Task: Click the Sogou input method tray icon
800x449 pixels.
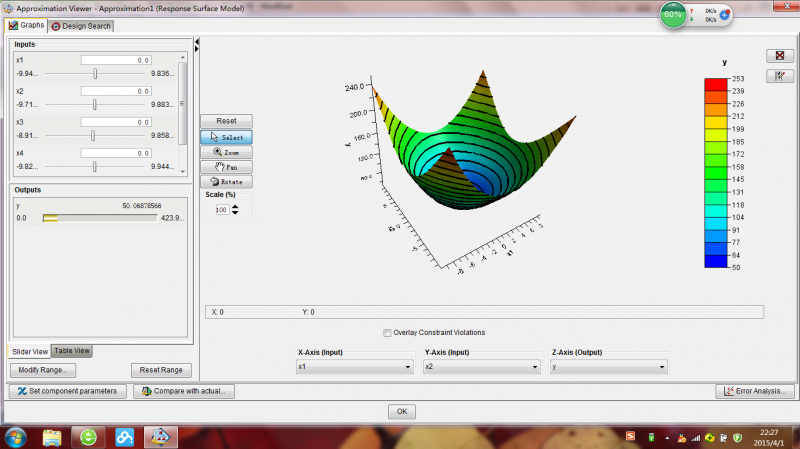Action: point(631,436)
